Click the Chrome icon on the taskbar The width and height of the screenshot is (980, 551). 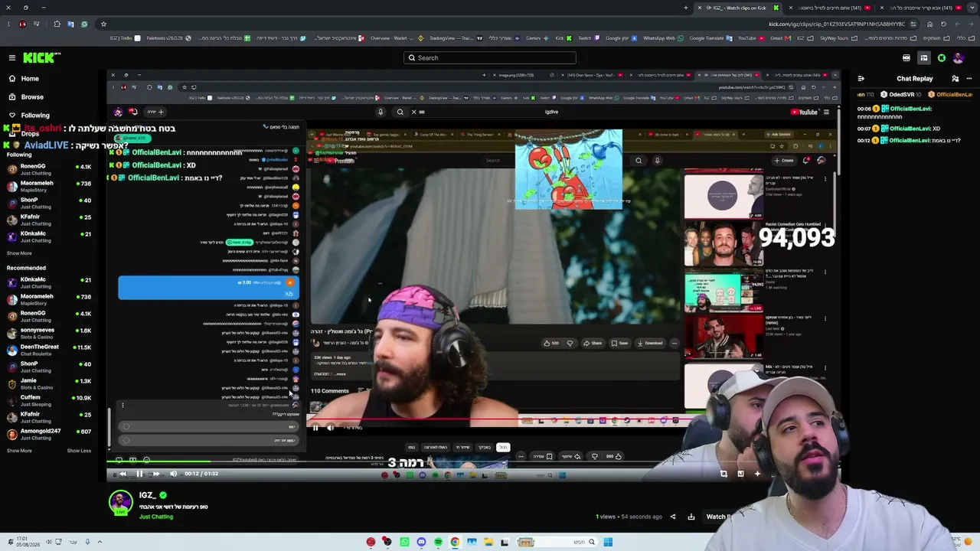(x=455, y=542)
